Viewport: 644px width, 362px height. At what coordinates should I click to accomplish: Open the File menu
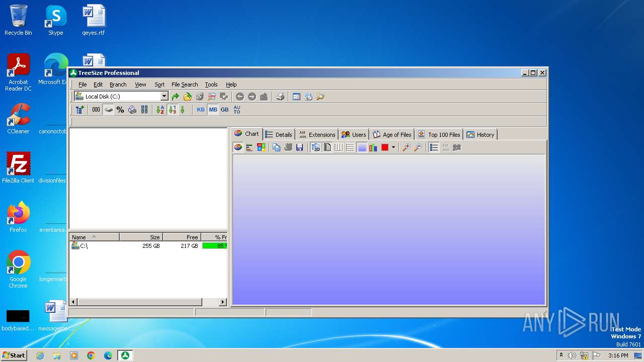pyautogui.click(x=83, y=84)
